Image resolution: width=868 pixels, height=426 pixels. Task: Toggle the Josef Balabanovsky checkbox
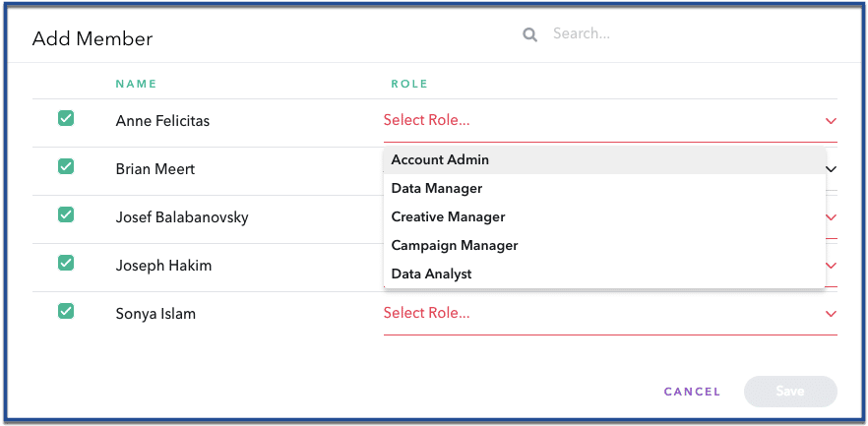click(x=66, y=215)
